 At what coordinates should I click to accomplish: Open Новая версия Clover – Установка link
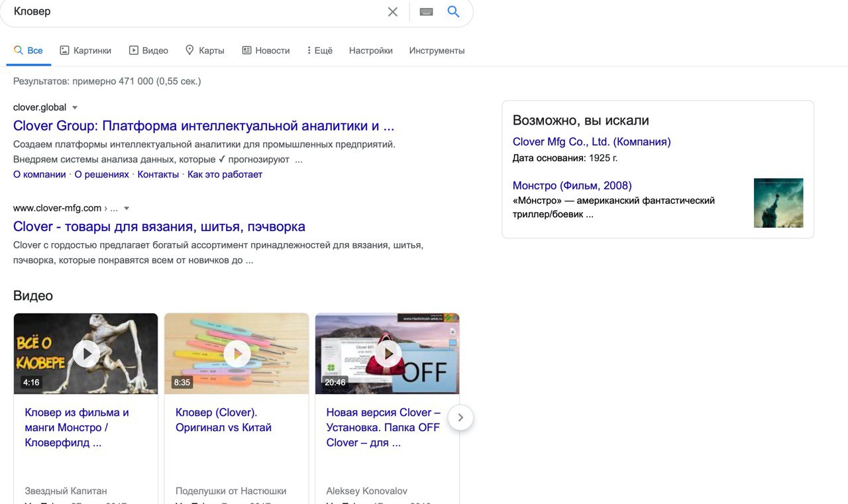point(384,427)
